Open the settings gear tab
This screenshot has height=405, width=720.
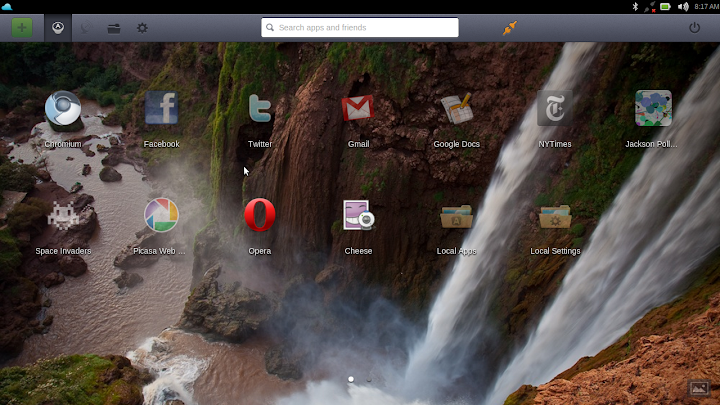(x=142, y=28)
